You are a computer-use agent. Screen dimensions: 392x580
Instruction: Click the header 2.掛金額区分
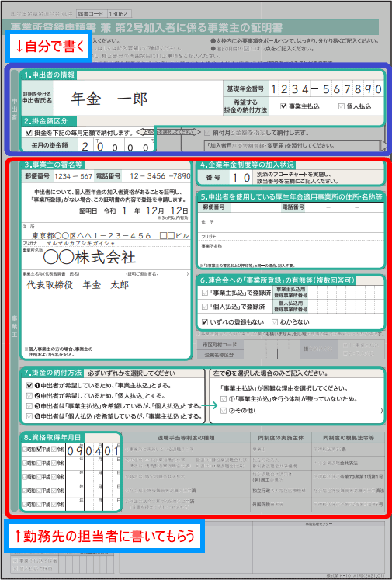tap(48, 121)
